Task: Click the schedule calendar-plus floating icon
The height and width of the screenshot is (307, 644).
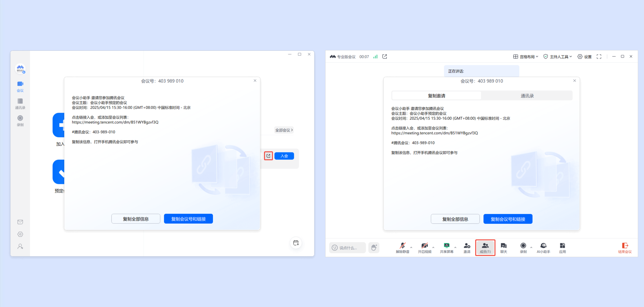Action: pyautogui.click(x=296, y=243)
